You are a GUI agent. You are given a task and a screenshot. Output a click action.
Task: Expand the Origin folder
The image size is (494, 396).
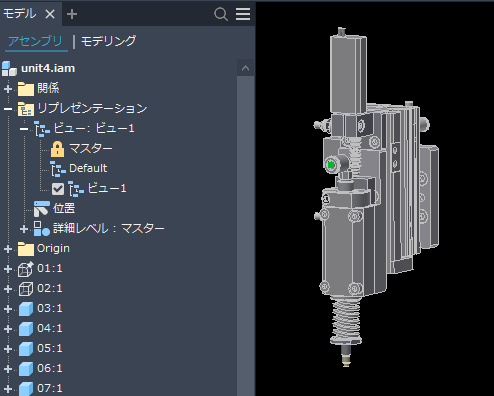tap(8, 249)
